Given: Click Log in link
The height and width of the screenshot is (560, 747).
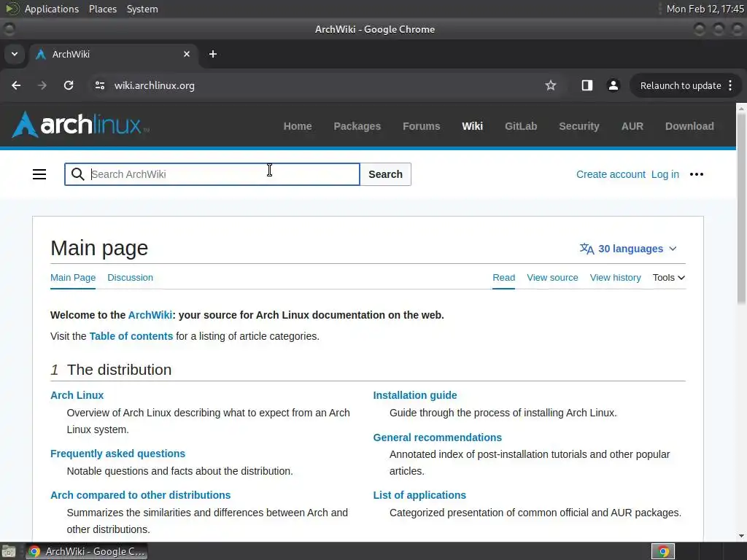Looking at the screenshot, I should tap(665, 174).
